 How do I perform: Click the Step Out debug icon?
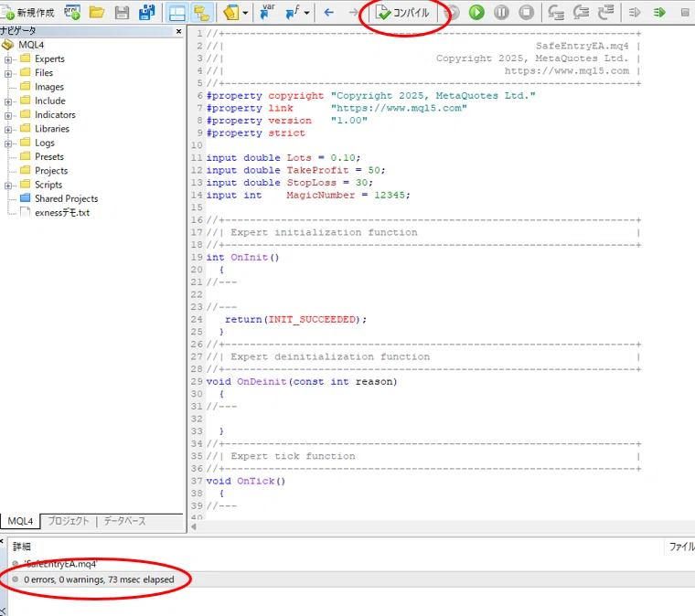[x=605, y=13]
